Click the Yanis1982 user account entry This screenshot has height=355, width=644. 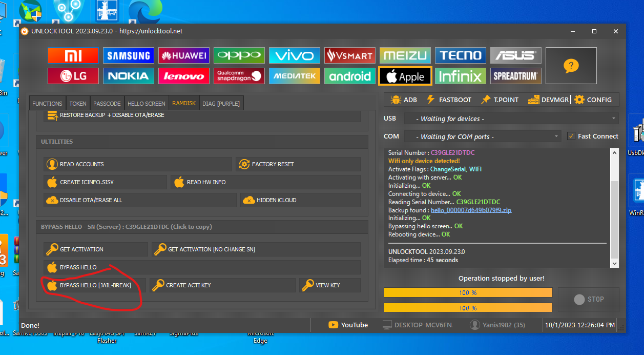point(497,325)
